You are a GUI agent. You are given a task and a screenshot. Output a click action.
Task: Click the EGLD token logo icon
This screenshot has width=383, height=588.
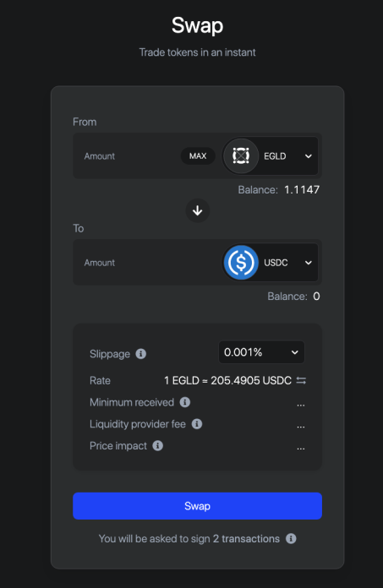[241, 155]
